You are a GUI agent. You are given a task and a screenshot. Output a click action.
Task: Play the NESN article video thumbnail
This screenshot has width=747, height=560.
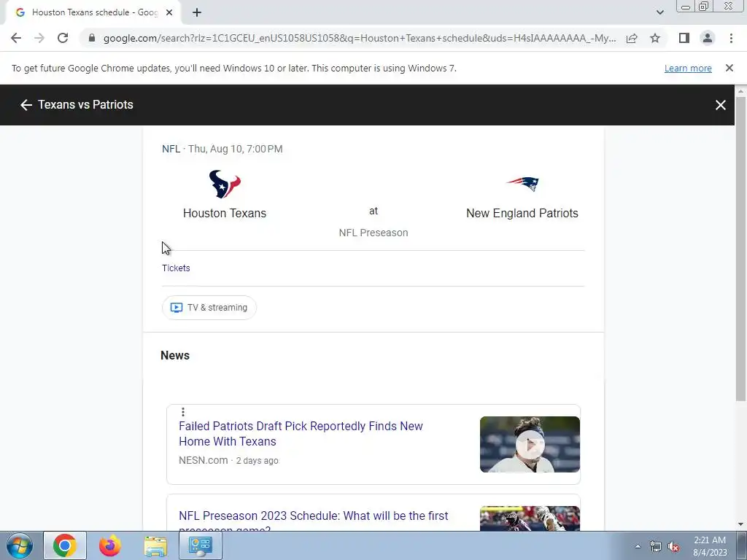coord(530,444)
